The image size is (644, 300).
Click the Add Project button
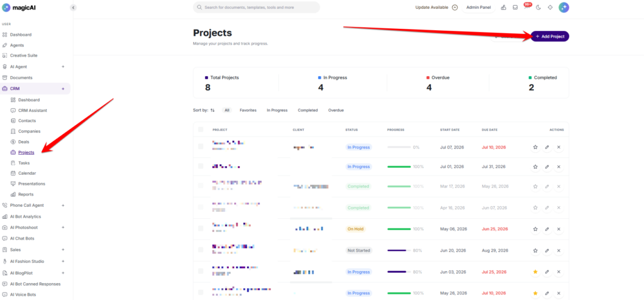550,36
